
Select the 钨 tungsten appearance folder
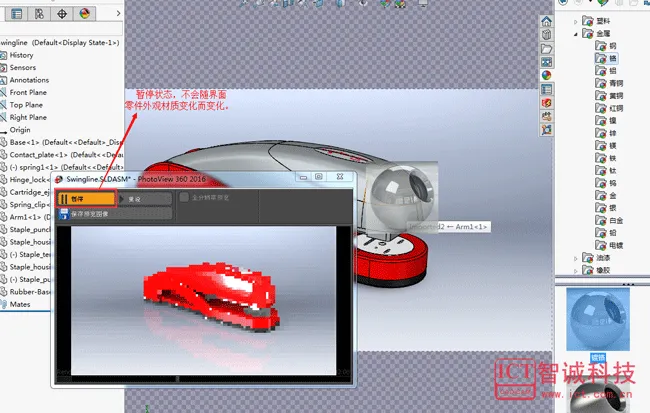tap(606, 183)
